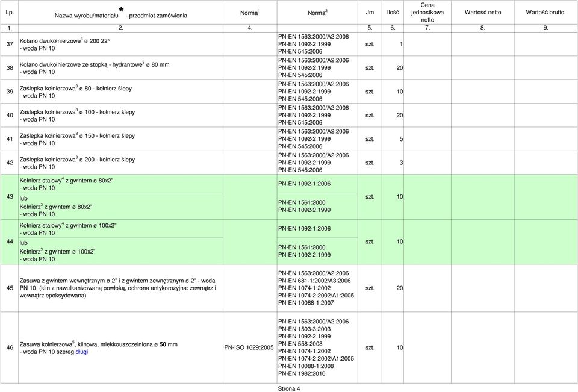Viewport: 578px width, 392px height.
Task: Click 'Kołnierz stalowy z gwintem ø 100x2"' text
Action: coord(68,225)
